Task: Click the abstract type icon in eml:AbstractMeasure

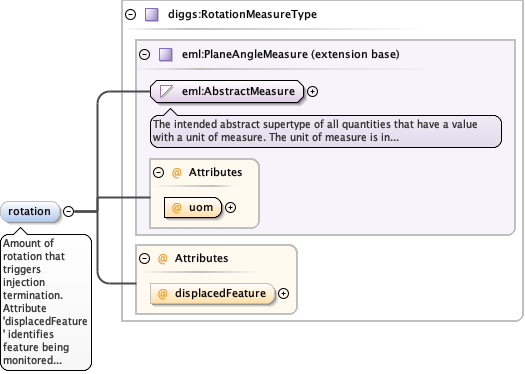Action: (166, 91)
